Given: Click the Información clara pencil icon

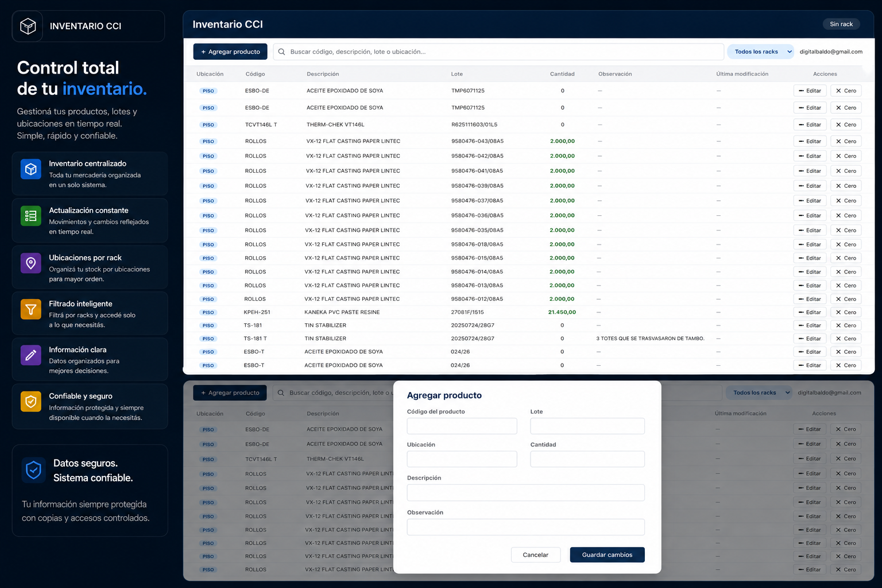Looking at the screenshot, I should click(31, 355).
